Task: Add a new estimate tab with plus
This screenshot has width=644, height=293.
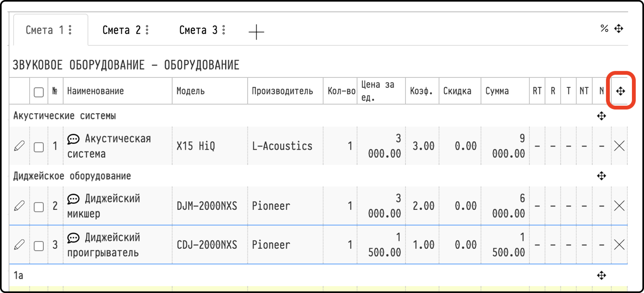Action: [256, 32]
